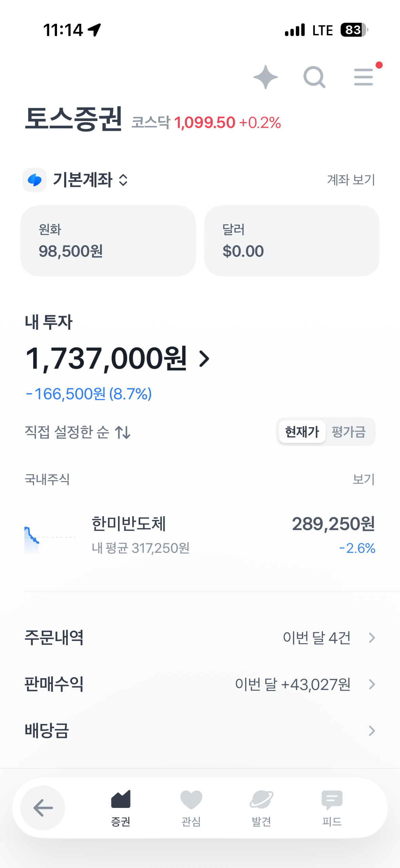Tap 보기 next to 국내주식

[363, 480]
